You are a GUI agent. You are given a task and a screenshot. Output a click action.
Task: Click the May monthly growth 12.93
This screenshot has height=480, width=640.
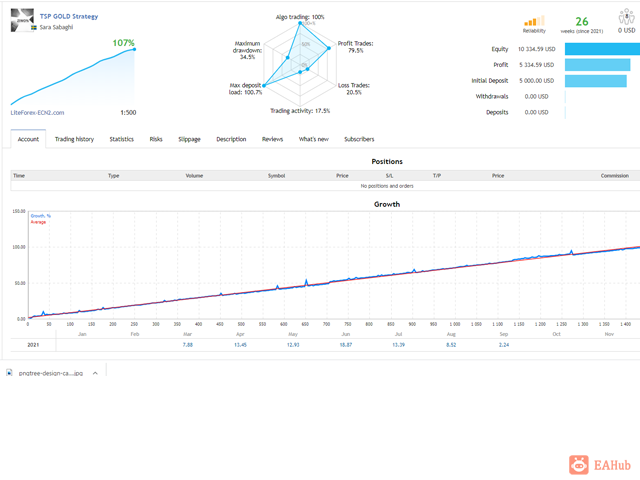pos(293,345)
